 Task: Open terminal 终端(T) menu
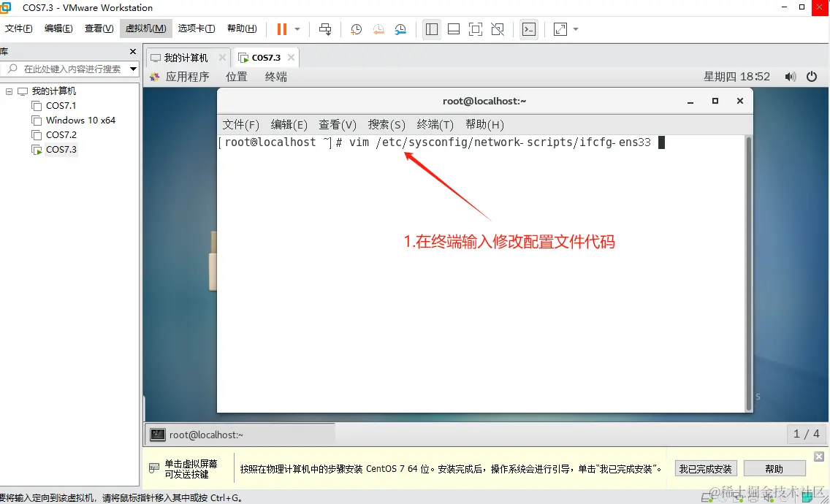[x=435, y=124]
